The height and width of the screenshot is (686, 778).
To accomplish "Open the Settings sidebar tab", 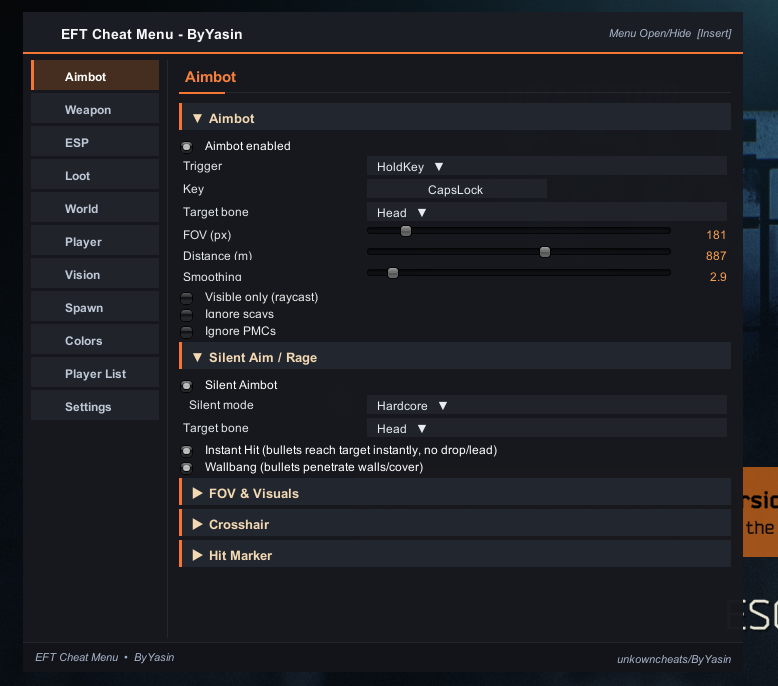I will point(95,406).
